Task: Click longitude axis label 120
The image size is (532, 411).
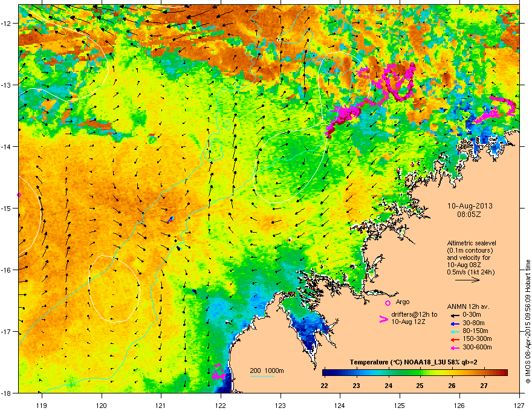Action: click(102, 405)
